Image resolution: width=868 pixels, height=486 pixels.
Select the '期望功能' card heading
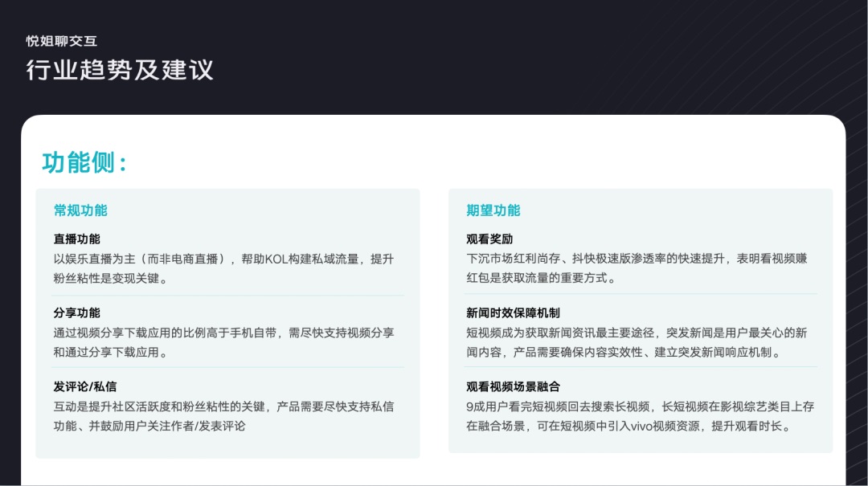(x=493, y=210)
